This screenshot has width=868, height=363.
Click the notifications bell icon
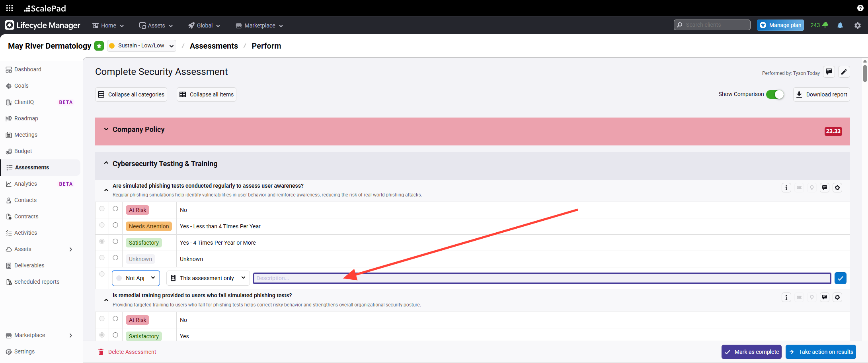click(x=840, y=25)
